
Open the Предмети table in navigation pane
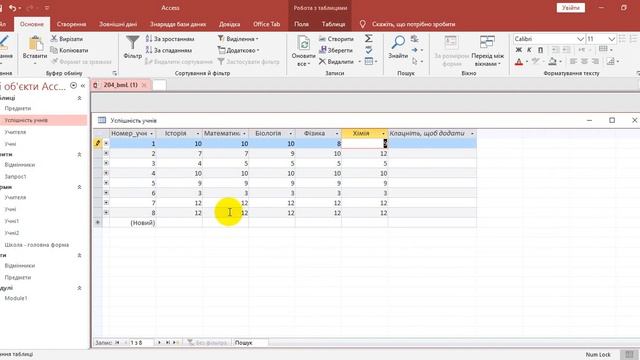[x=18, y=109]
